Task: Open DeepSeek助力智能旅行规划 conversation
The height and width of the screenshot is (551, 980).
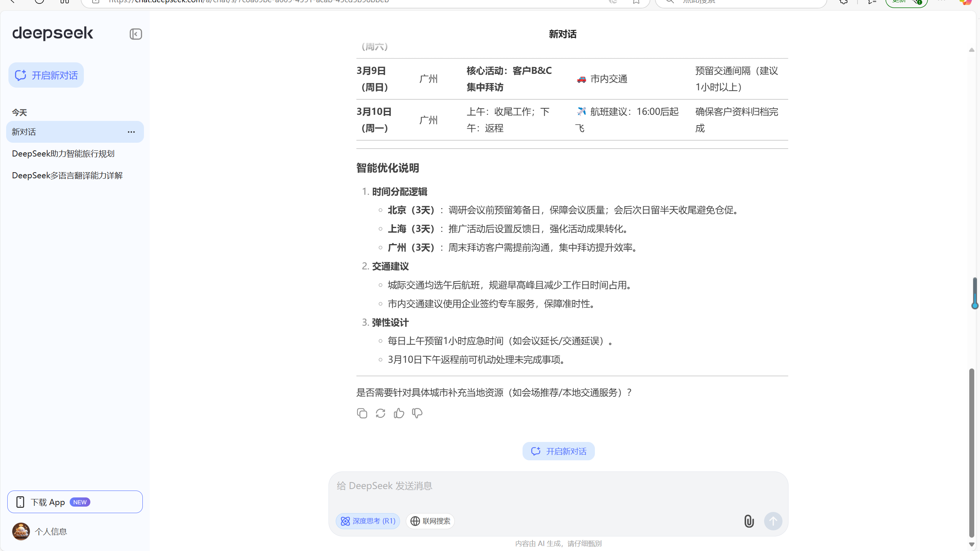Action: point(63,154)
